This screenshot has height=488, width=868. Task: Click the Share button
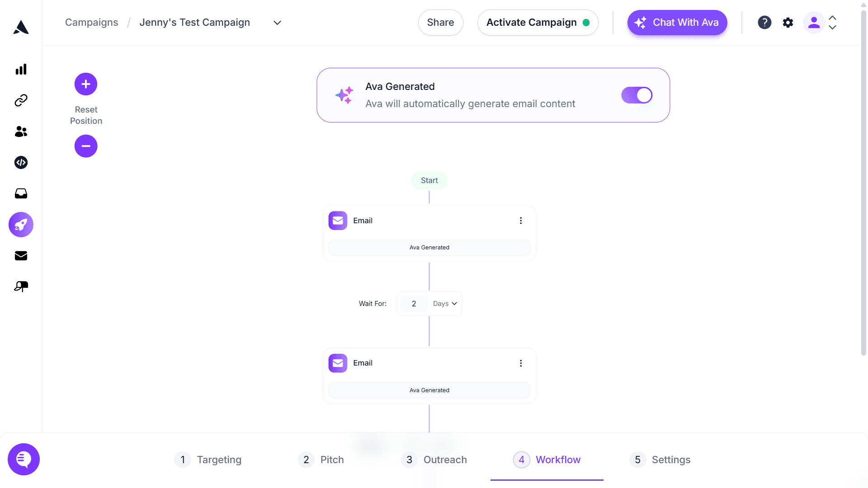click(440, 23)
